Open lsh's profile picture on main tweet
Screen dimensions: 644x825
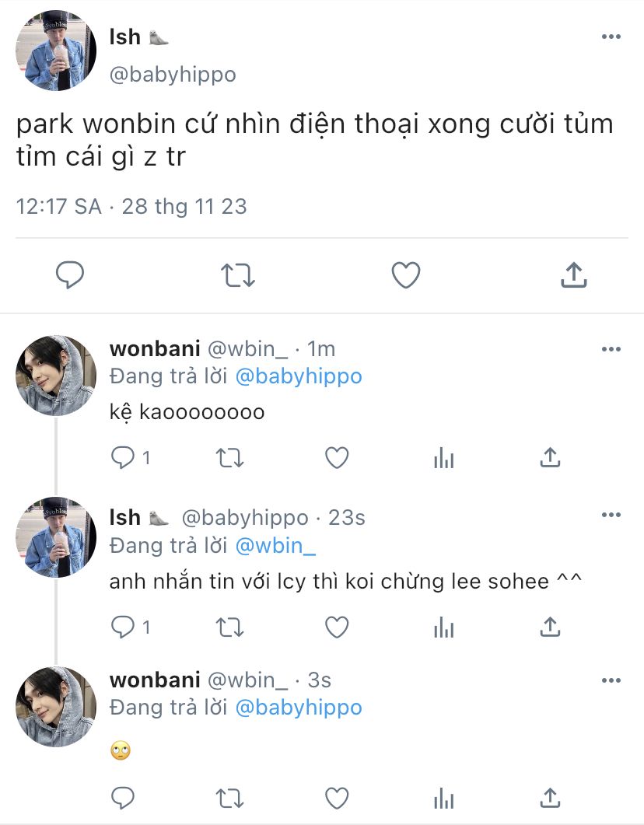click(56, 50)
